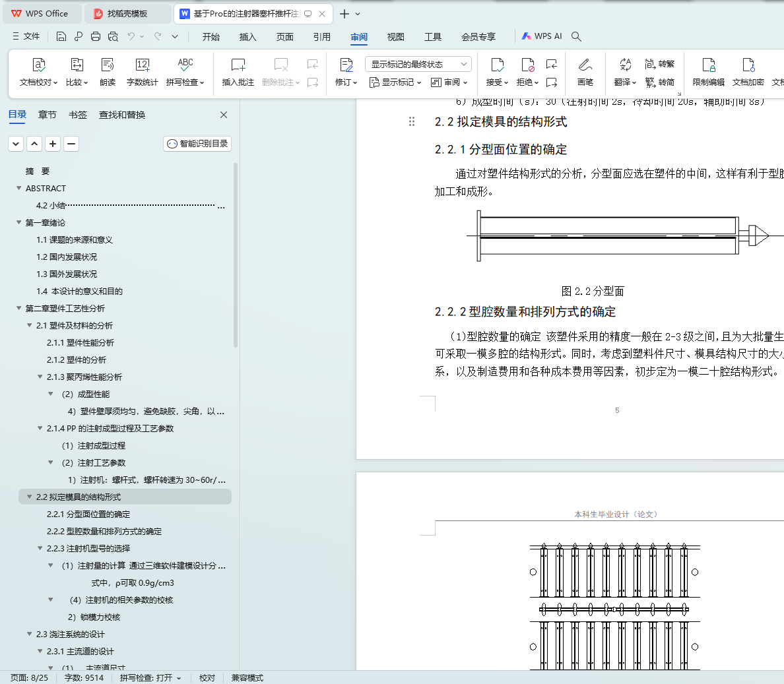784x684 pixels.
Task: Open 限制编辑 restrict editing
Action: point(709,72)
